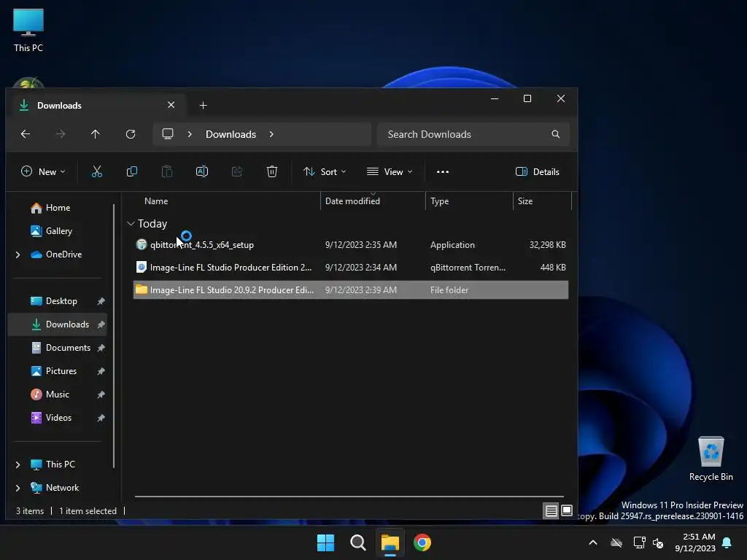Add a new tab

click(x=203, y=105)
